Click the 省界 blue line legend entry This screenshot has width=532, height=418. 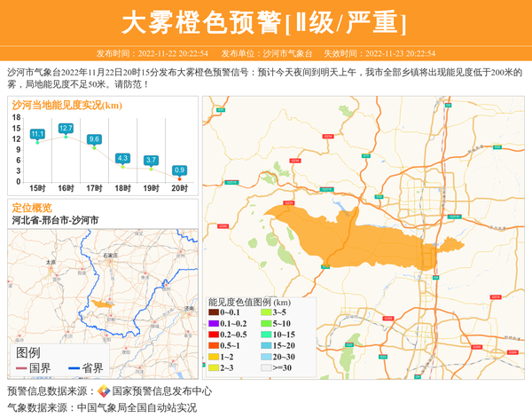[x=84, y=368]
